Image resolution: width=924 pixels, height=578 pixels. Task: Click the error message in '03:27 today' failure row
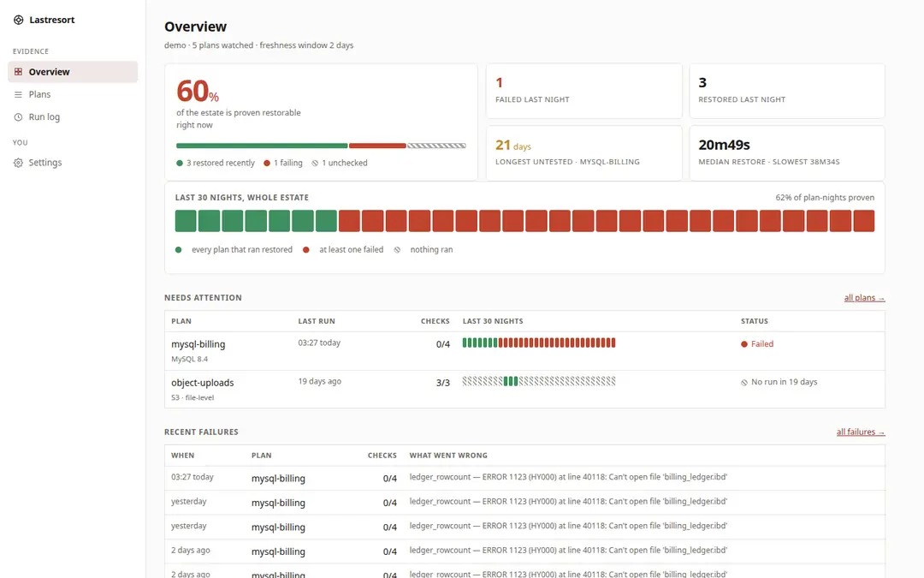[568, 477]
